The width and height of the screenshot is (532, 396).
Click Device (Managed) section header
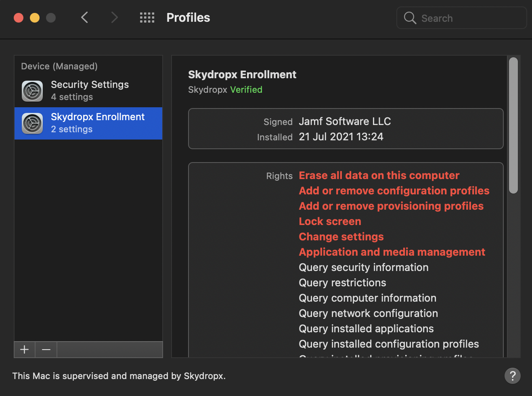click(59, 66)
